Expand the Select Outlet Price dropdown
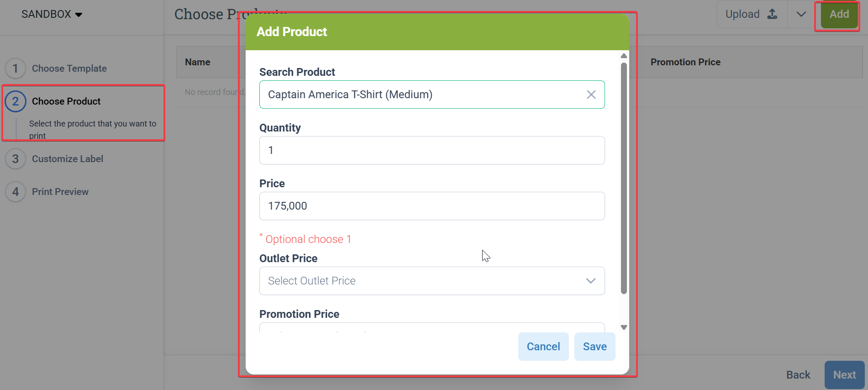Viewport: 868px width, 390px height. [590, 281]
